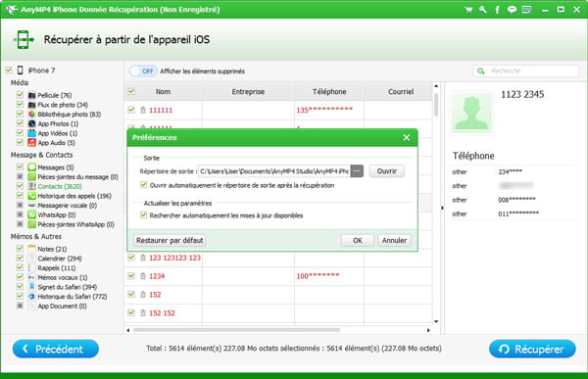Viewport: 588px width, 379px height.
Task: Click the horizontal scrollbar right arrow
Action: (428, 330)
